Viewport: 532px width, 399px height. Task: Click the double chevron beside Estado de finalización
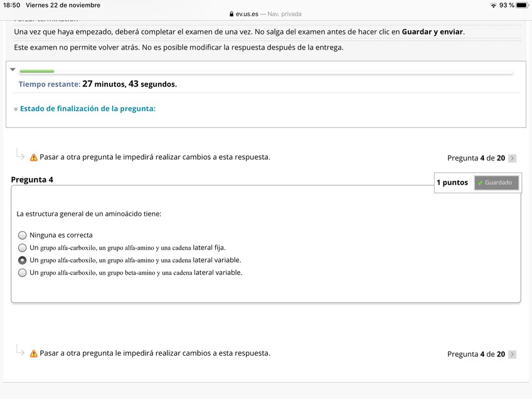click(x=16, y=109)
